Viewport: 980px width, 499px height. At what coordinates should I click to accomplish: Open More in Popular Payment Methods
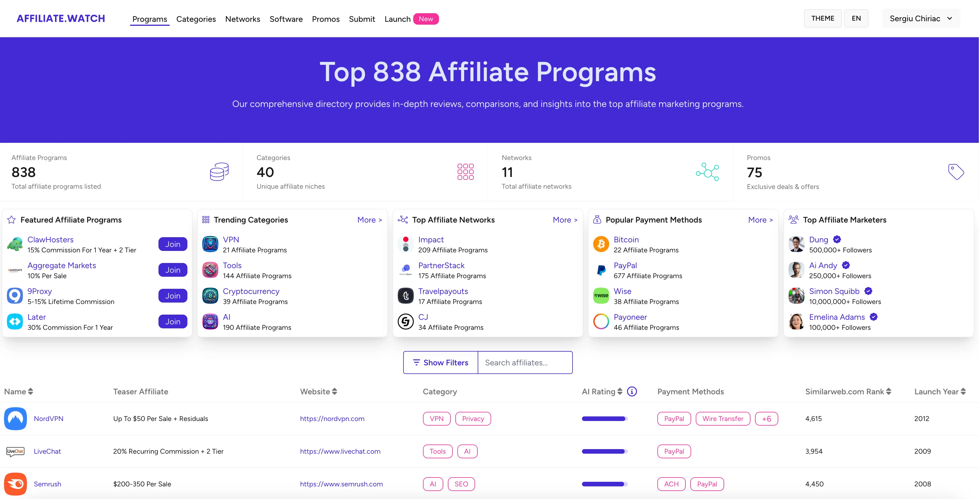tap(760, 220)
